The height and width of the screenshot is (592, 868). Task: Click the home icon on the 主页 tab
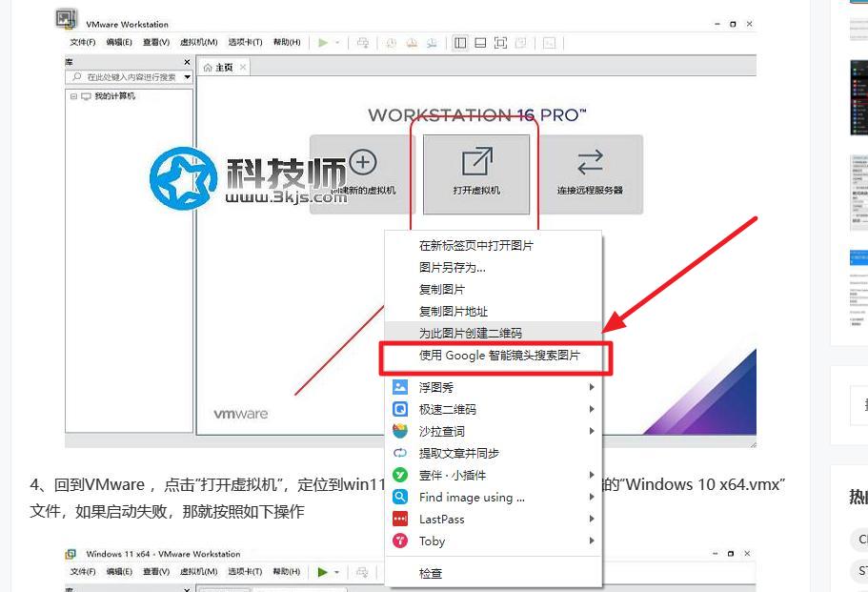208,68
